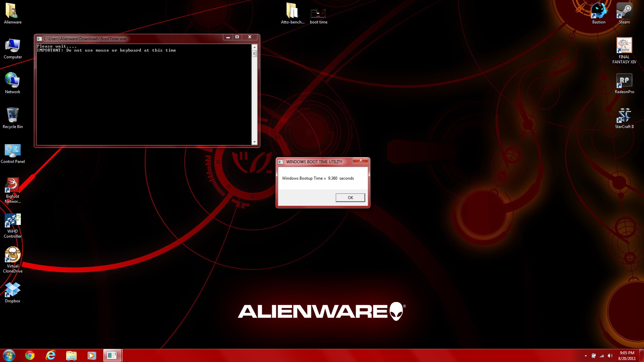Open the Alienware folder on desktop

coord(12,13)
